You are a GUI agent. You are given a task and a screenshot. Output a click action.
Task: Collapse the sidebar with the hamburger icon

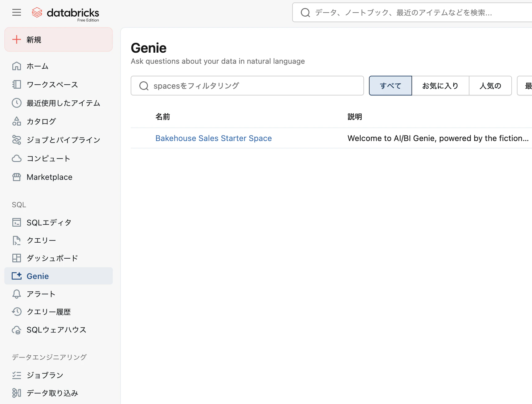pyautogui.click(x=16, y=12)
